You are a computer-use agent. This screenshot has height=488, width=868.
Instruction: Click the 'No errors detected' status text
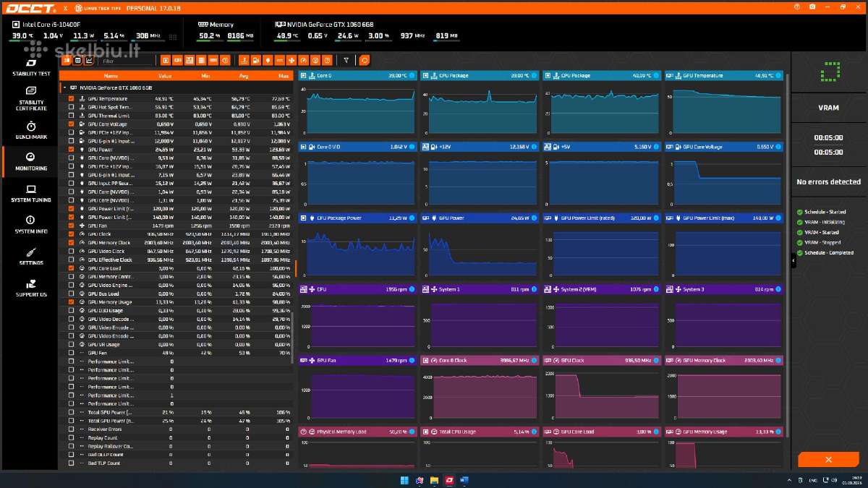(x=828, y=181)
